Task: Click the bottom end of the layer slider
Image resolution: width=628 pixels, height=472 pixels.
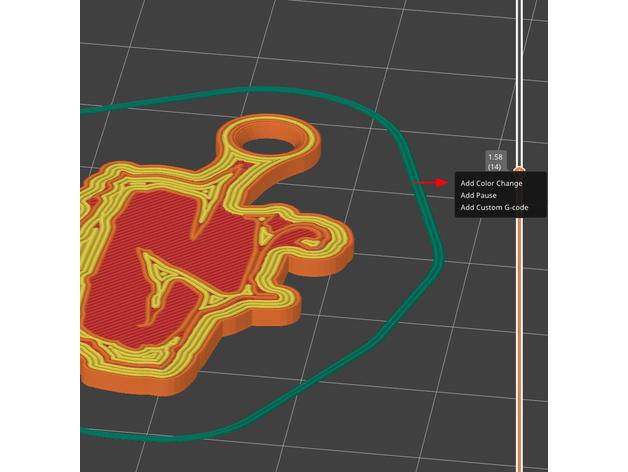Action: (x=518, y=466)
